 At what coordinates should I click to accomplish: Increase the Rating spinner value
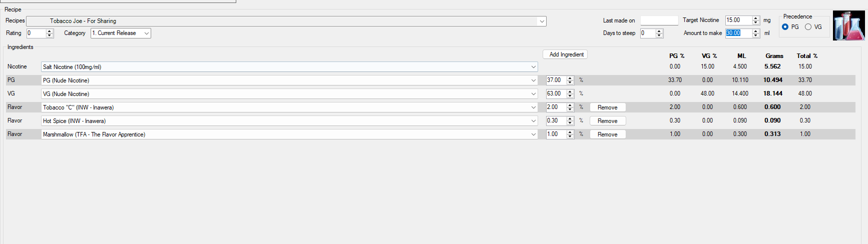50,31
